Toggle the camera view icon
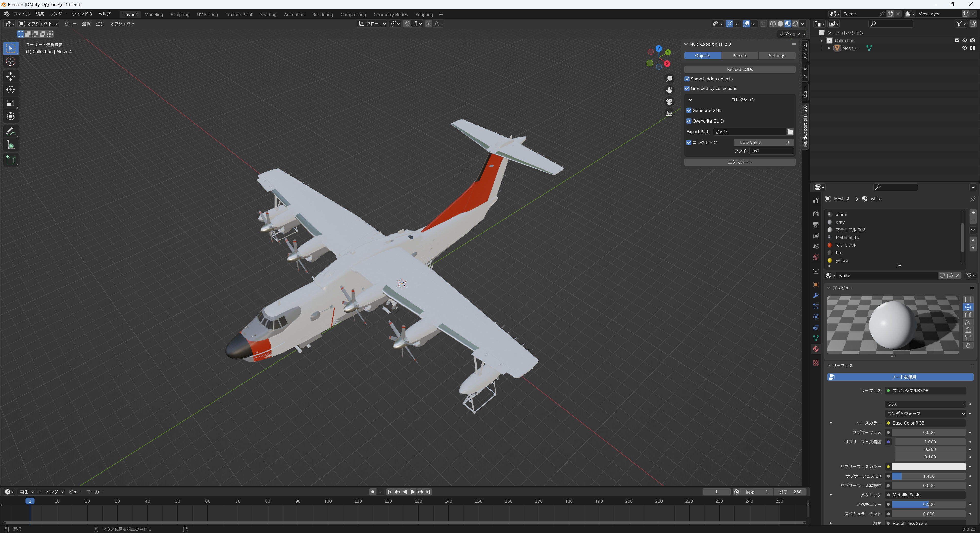980x533 pixels. [x=669, y=102]
